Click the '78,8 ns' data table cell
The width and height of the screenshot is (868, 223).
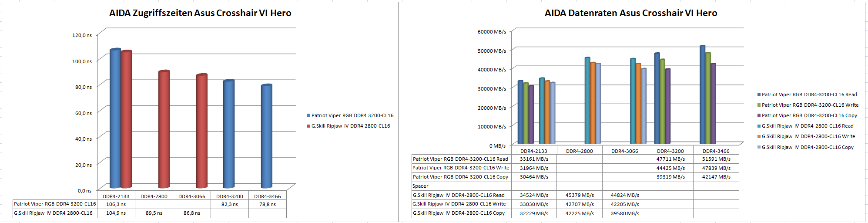click(x=268, y=204)
